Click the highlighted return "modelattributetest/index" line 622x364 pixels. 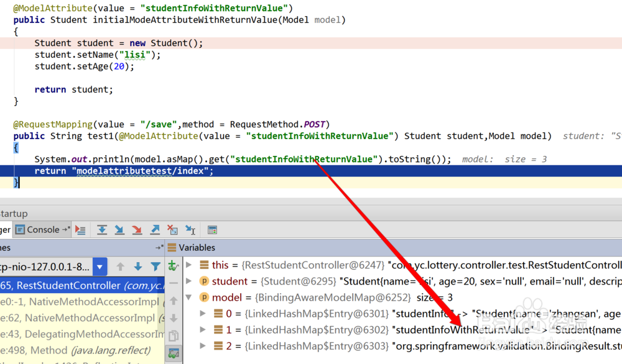[311, 171]
